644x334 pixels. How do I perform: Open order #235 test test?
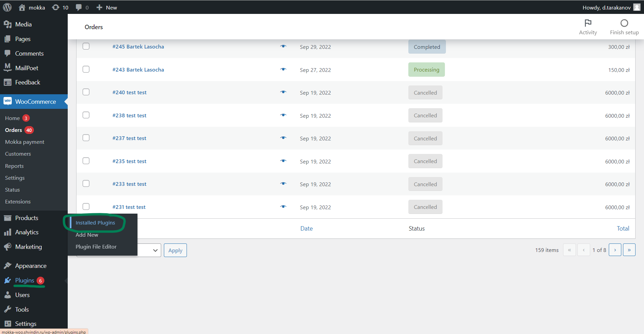129,161
